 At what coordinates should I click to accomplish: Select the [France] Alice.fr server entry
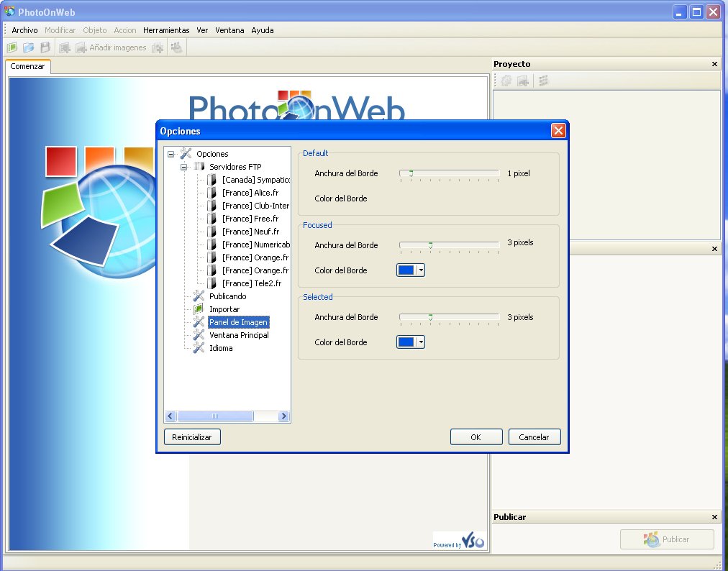click(250, 193)
